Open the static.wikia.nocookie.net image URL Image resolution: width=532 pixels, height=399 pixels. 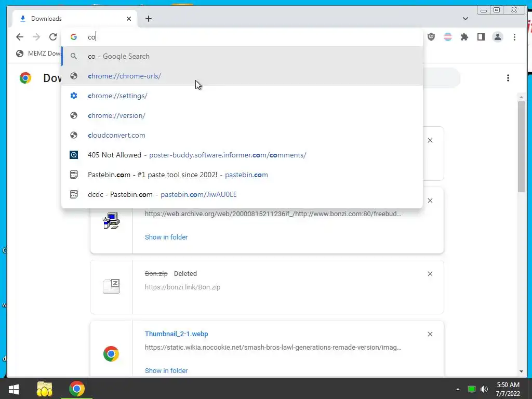click(x=273, y=348)
